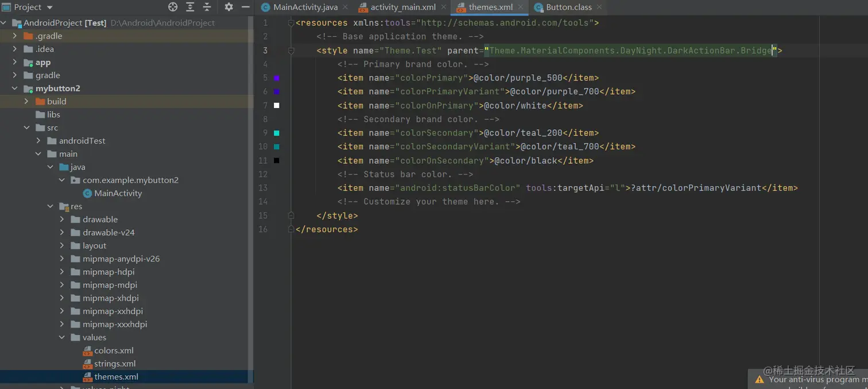Click teal_200 color swatch in gutter
The height and width of the screenshot is (389, 868).
click(277, 133)
